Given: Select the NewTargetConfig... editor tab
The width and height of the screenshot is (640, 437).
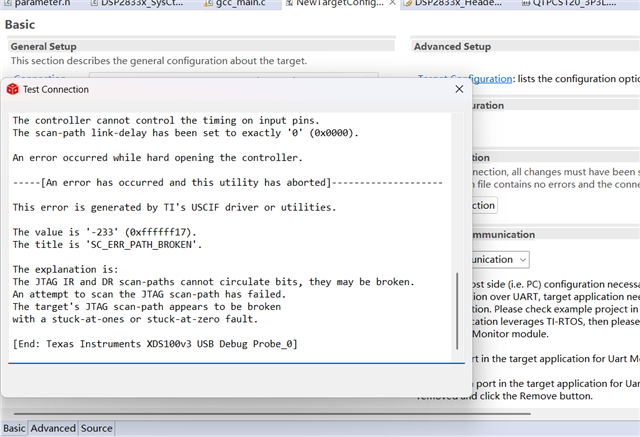Looking at the screenshot, I should [335, 3].
